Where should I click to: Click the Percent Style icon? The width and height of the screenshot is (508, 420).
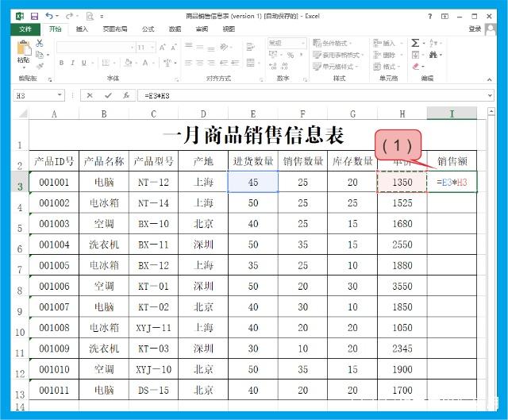[291, 55]
